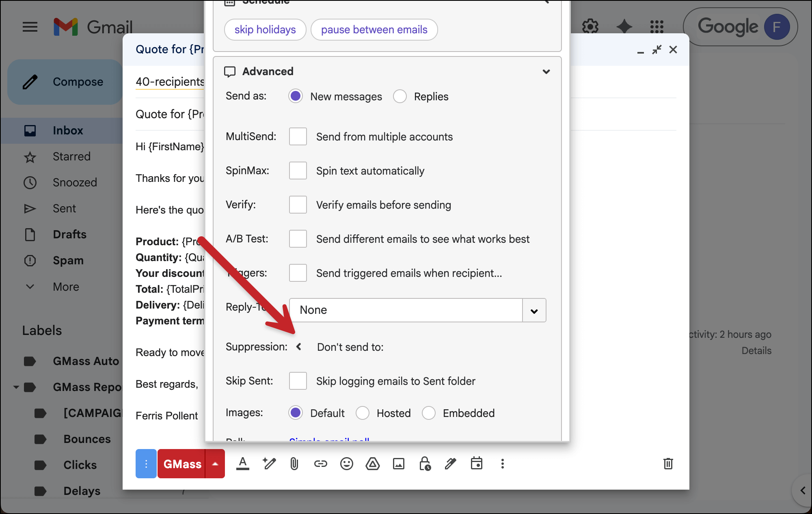Open the Gmail hamburger menu
Image resolution: width=812 pixels, height=514 pixels.
pos(30,27)
